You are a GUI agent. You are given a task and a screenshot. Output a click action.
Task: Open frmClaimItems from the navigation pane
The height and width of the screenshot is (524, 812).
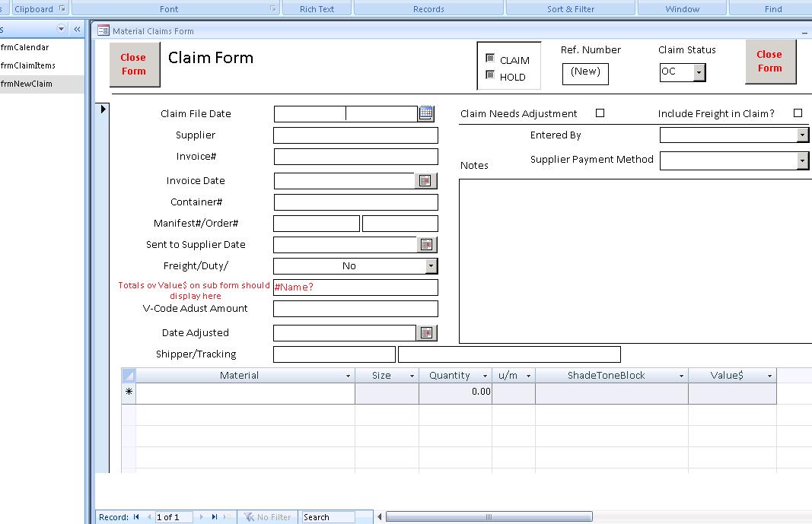point(28,65)
